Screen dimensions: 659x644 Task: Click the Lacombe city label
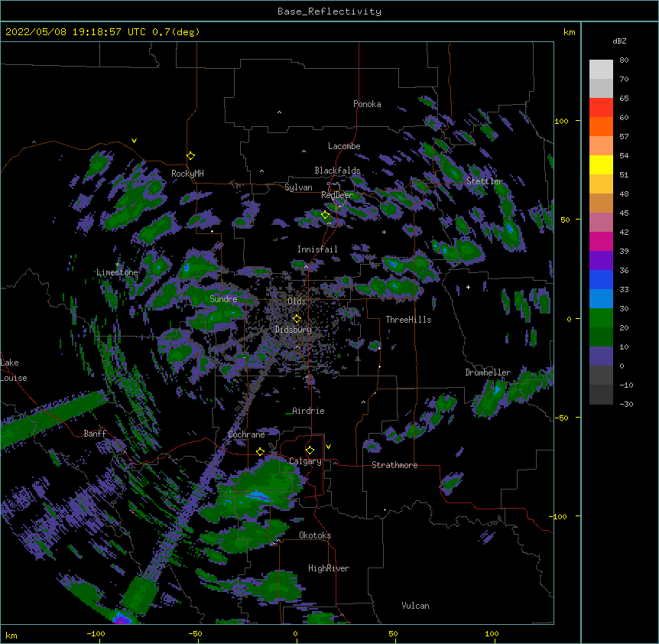[344, 146]
